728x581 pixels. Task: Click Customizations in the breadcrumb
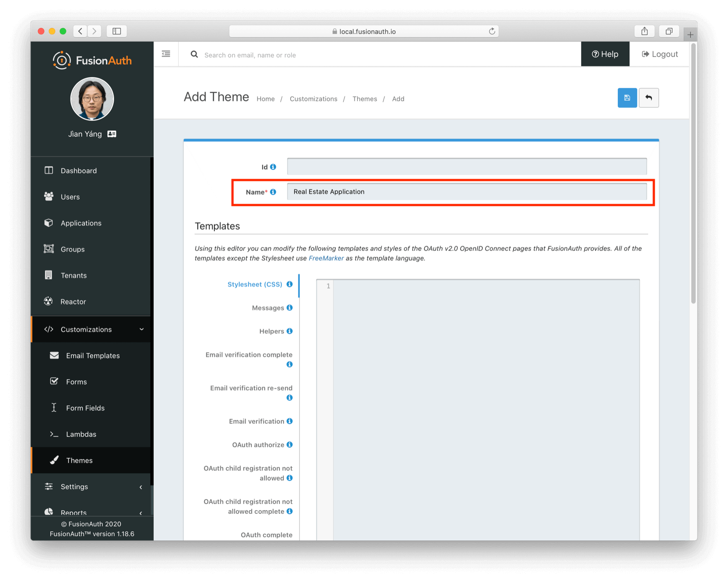(x=313, y=99)
